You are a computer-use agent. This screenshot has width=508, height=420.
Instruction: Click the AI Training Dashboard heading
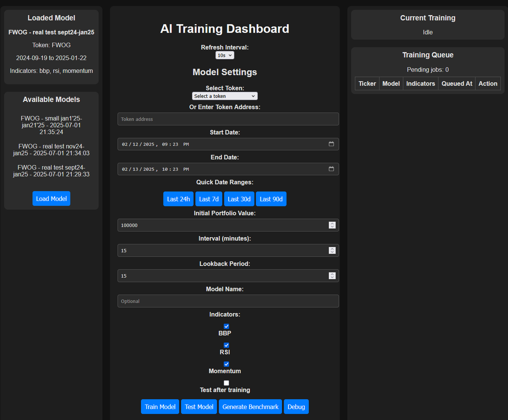225,29
